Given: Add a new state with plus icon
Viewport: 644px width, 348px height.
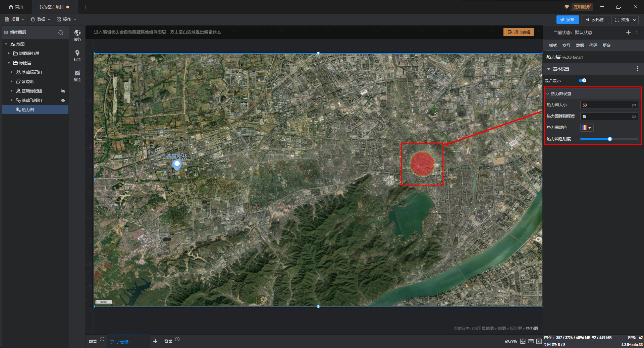Looking at the screenshot, I should [x=628, y=32].
